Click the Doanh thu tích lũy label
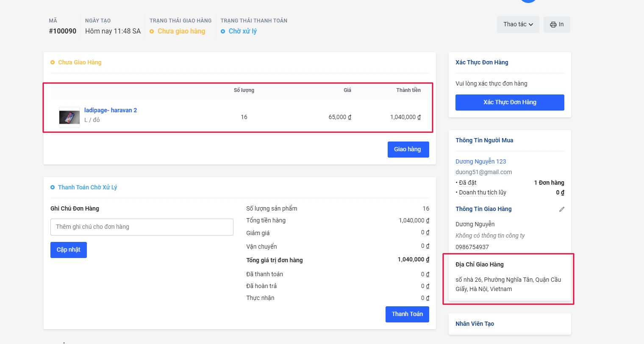This screenshot has height=344, width=644. [483, 192]
